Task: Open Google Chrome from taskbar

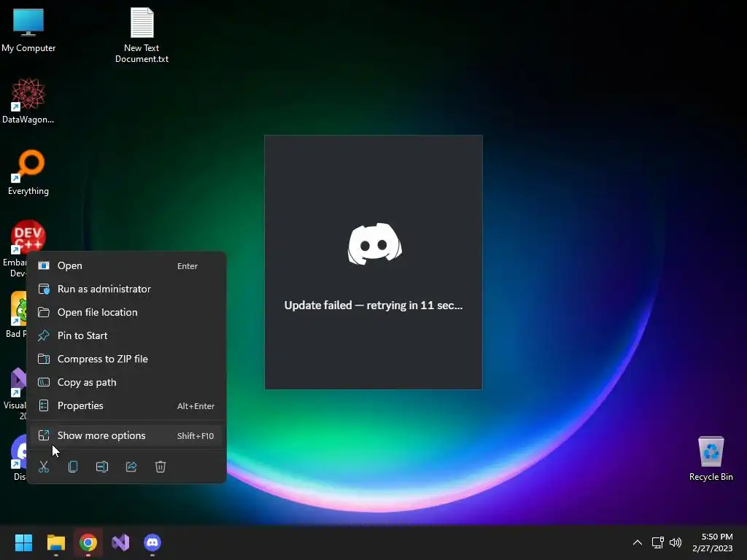Action: coord(88,542)
